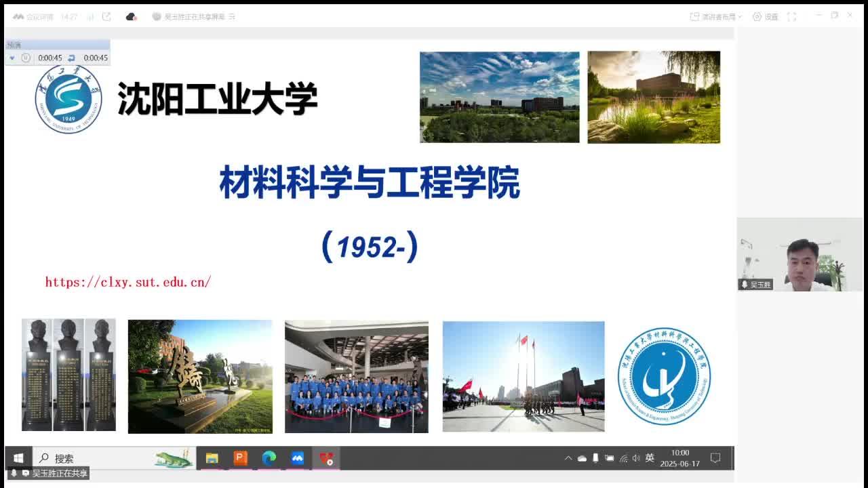Viewport: 868px width, 488px height.
Task: Open rehearsal timer dropdown arrow
Action: pos(12,58)
